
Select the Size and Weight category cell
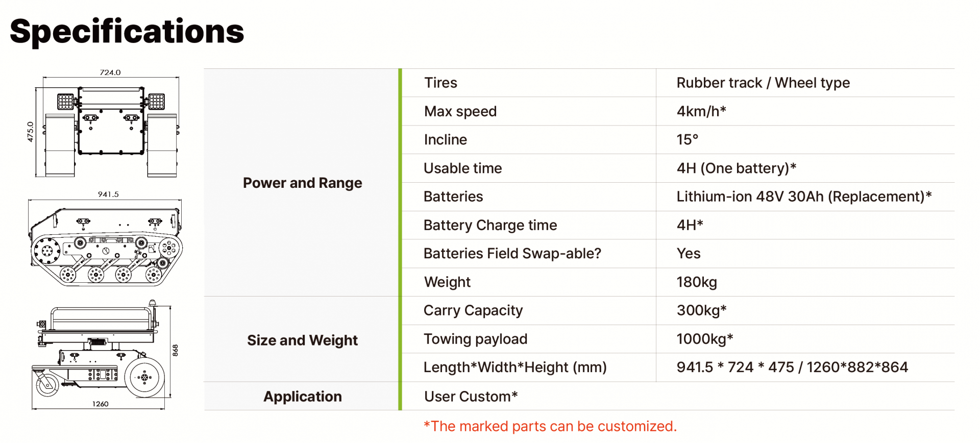[x=302, y=340]
